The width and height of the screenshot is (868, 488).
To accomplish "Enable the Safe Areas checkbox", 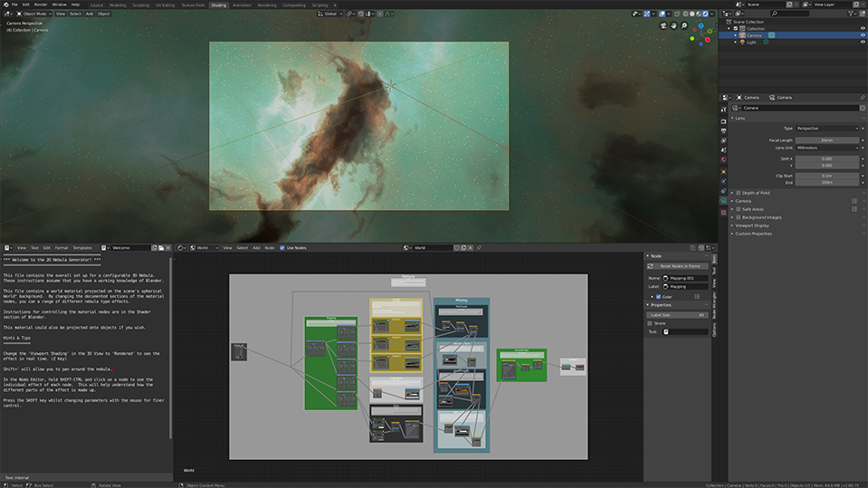I will click(x=739, y=209).
